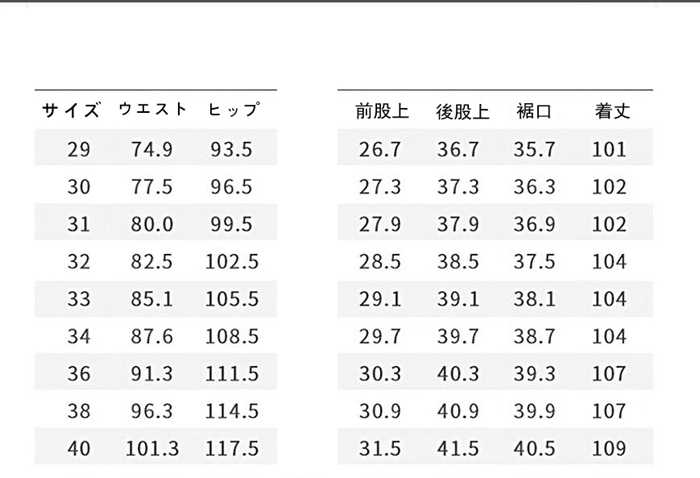The width and height of the screenshot is (700, 478).
Task: Select the length value 109
Action: (x=609, y=448)
